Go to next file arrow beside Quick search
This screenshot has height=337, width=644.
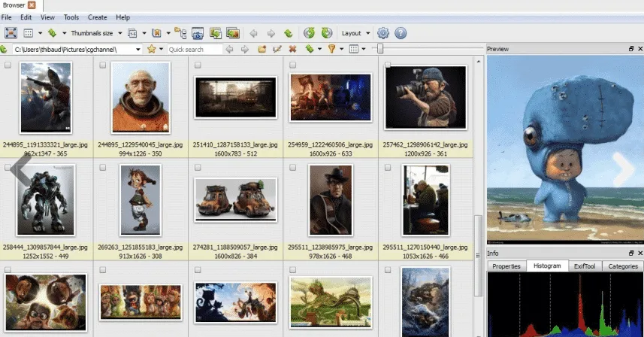245,50
